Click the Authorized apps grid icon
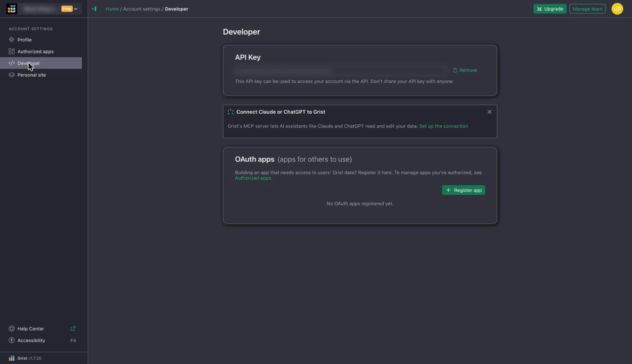Screen dimensions: 632x364 coord(12,51)
